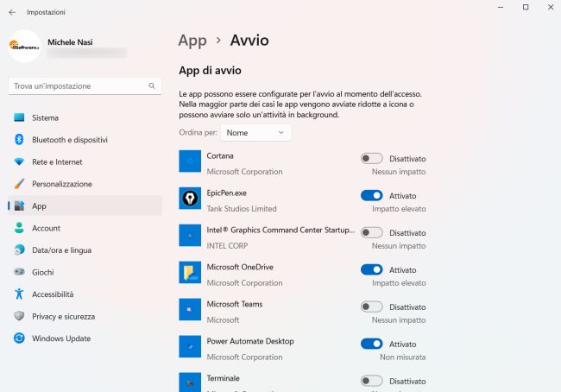Open Sistema settings section

tap(45, 117)
